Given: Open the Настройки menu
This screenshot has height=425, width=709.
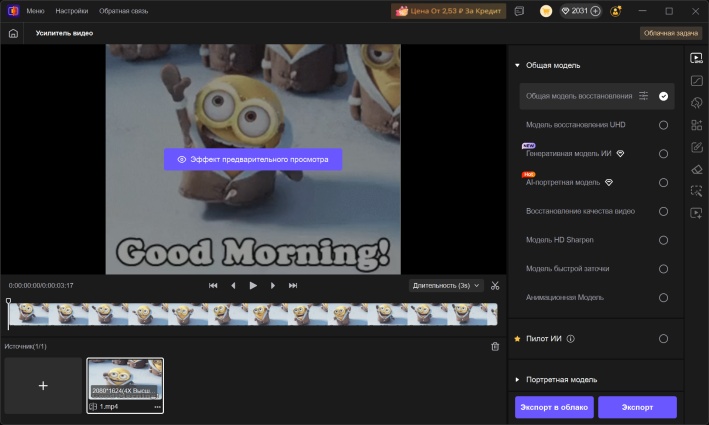Looking at the screenshot, I should 71,11.
